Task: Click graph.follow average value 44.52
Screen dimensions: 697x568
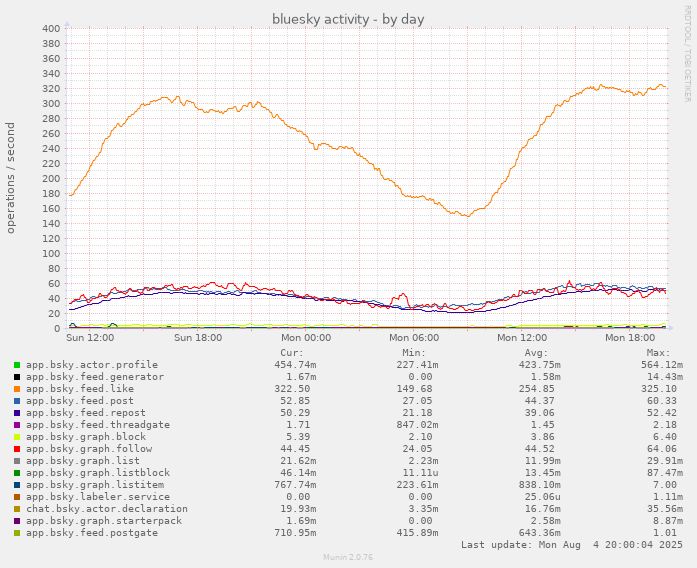Action: tap(540, 449)
